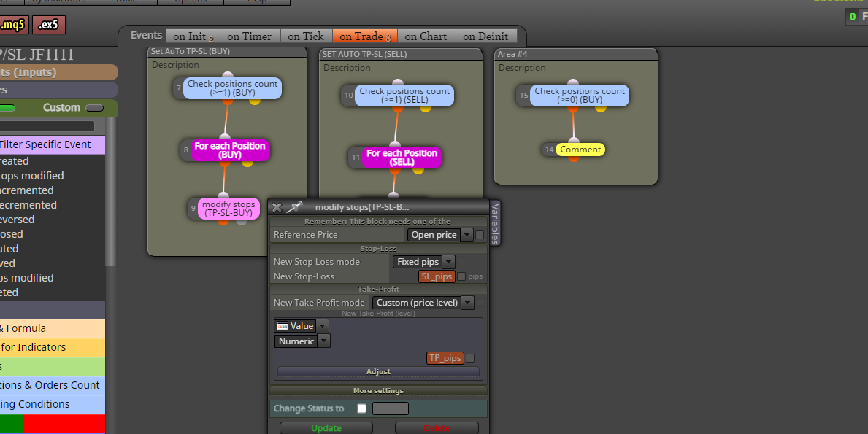Open the Formula blocks category
The height and width of the screenshot is (434, 868).
click(53, 328)
